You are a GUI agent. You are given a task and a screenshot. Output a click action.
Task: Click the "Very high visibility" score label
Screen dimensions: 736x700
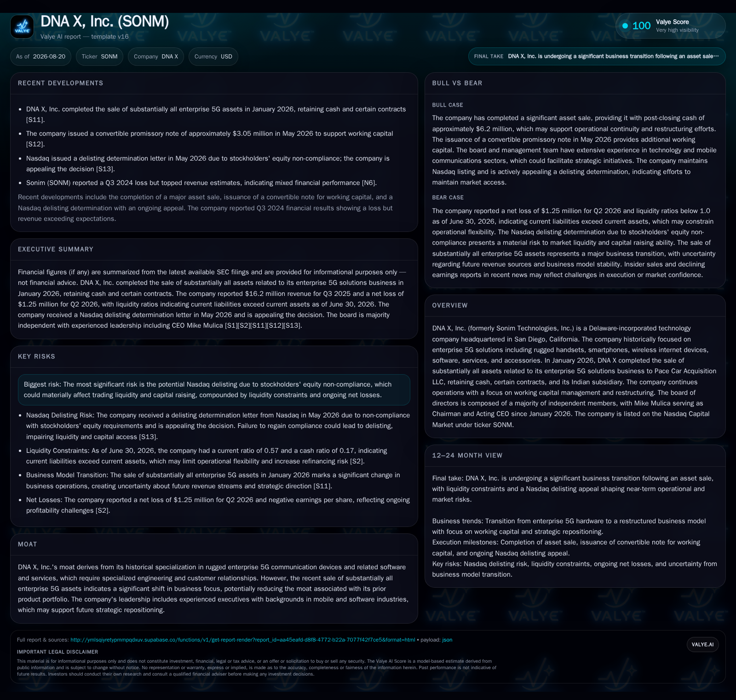677,30
